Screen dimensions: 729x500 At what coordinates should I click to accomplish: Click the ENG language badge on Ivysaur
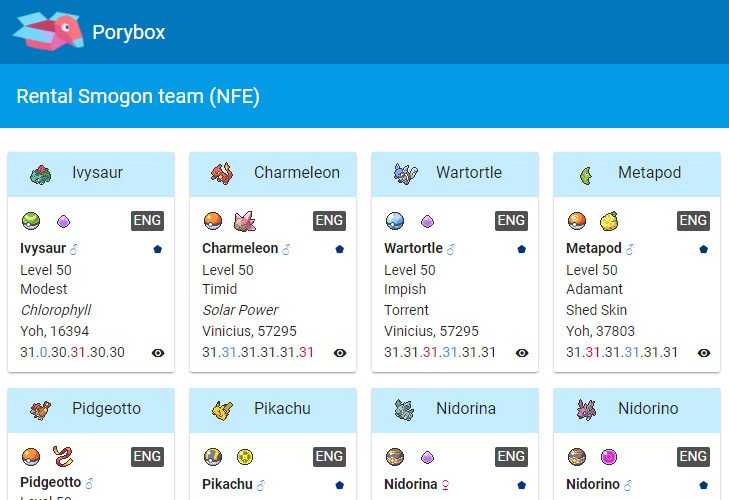pyautogui.click(x=147, y=221)
